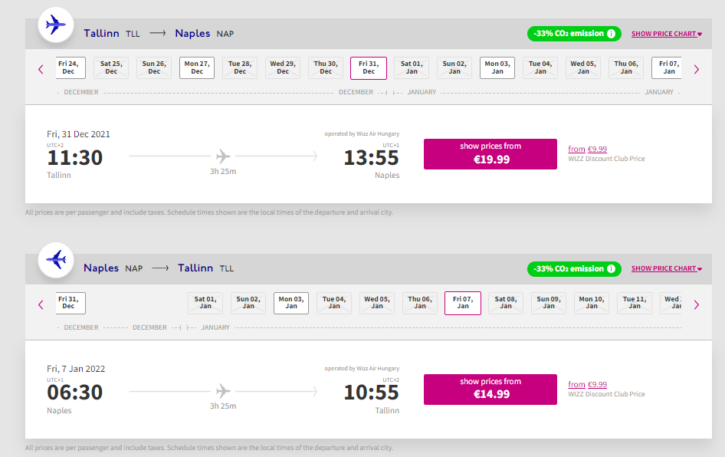Image resolution: width=725 pixels, height=457 pixels.
Task: Select Mon 03, Jan return date
Action: coord(291,303)
